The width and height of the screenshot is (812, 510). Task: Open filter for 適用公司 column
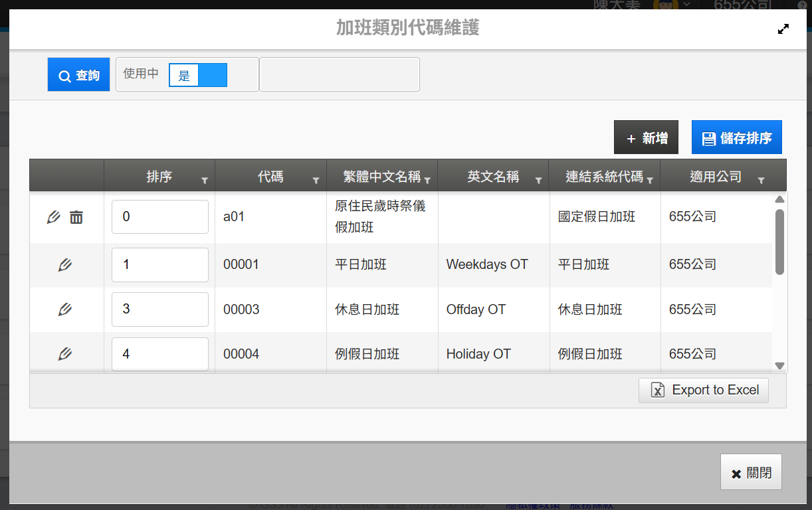point(761,180)
